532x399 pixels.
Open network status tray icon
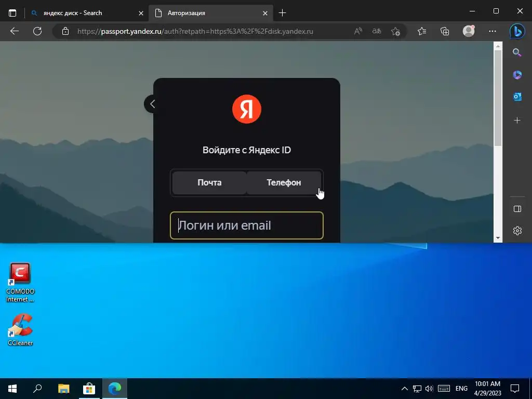417,389
